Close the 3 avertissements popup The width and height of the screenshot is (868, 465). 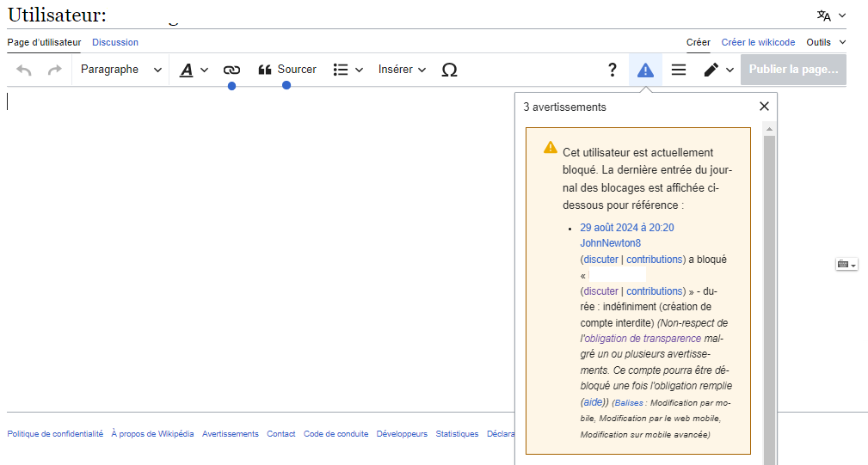tap(764, 107)
